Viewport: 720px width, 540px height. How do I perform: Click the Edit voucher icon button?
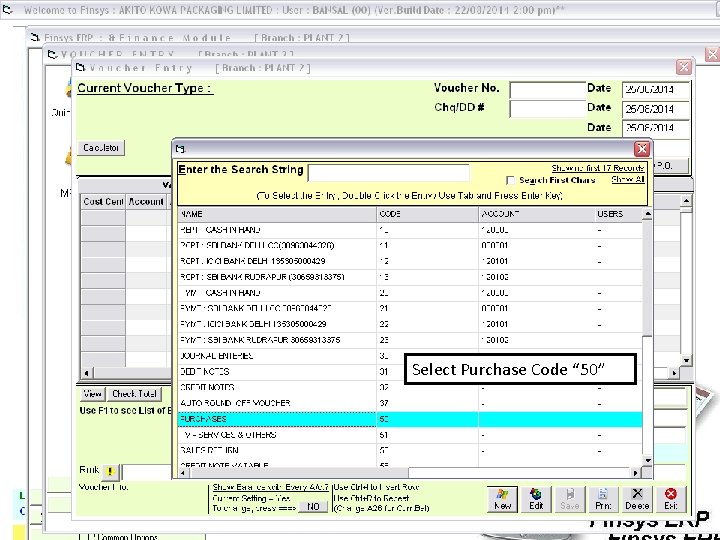536,499
